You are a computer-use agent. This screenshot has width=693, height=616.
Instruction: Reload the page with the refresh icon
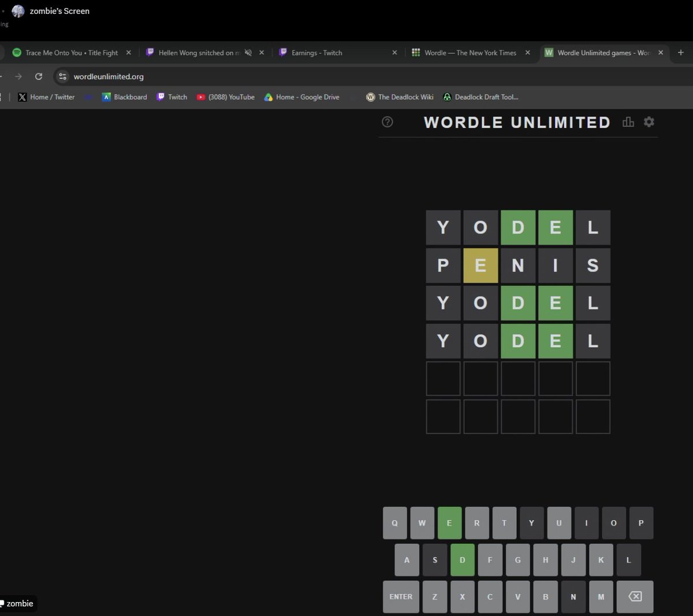(x=39, y=76)
